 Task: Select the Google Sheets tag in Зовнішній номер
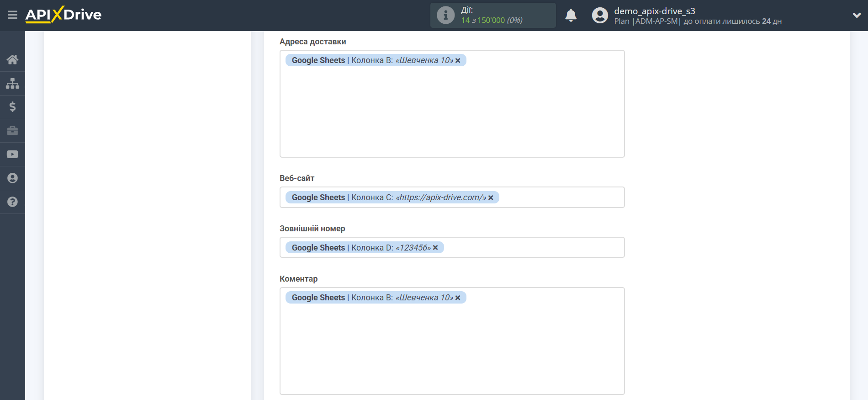click(x=365, y=247)
